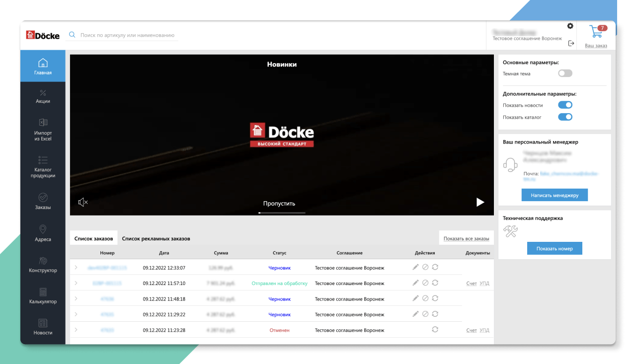636x364 pixels.
Task: Open the Показать все заказы link
Action: tap(466, 238)
